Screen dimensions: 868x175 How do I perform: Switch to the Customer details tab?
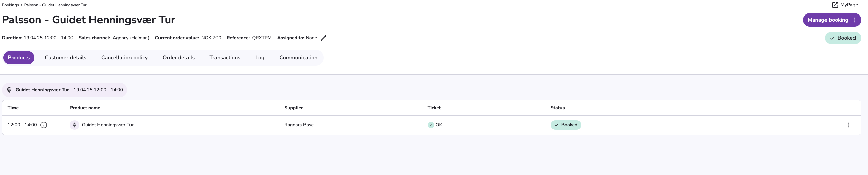click(x=65, y=58)
